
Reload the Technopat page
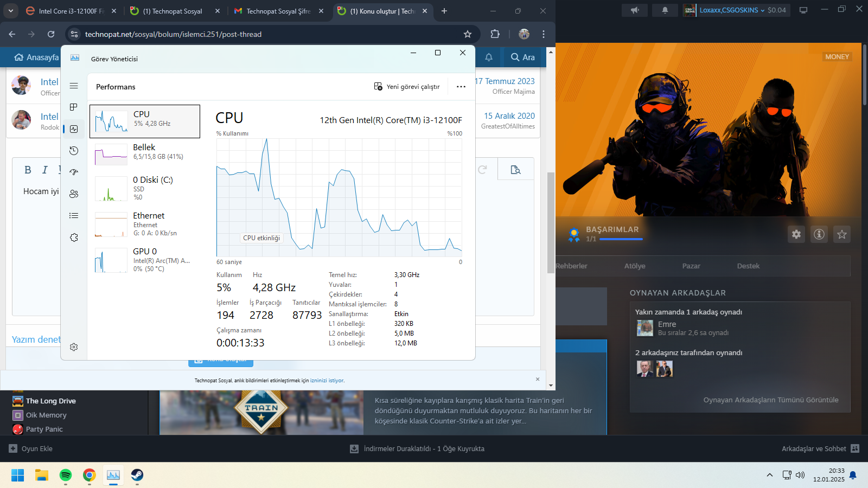pos(51,34)
